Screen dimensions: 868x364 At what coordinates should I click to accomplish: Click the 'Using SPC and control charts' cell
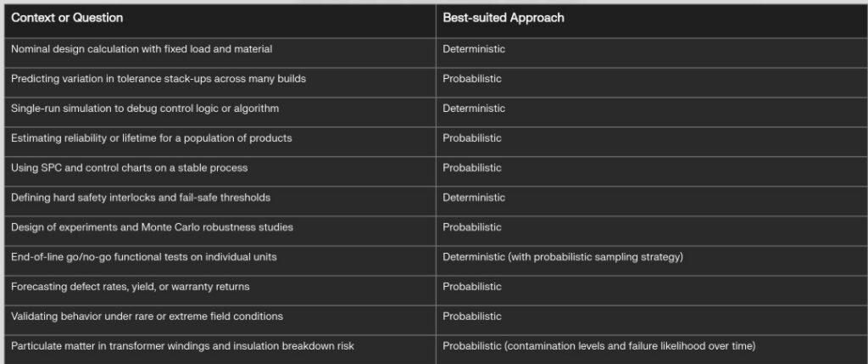coord(129,168)
